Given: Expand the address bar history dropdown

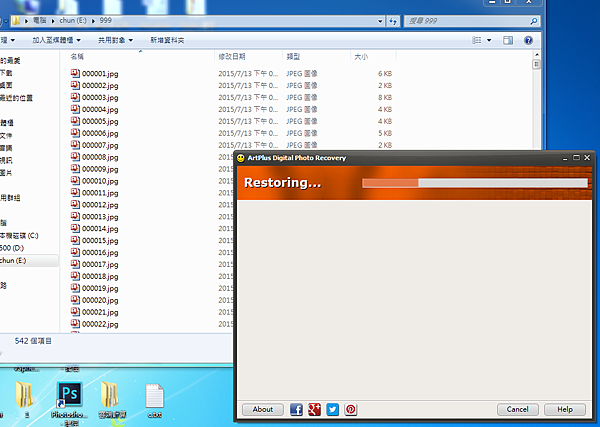Looking at the screenshot, I should point(380,21).
